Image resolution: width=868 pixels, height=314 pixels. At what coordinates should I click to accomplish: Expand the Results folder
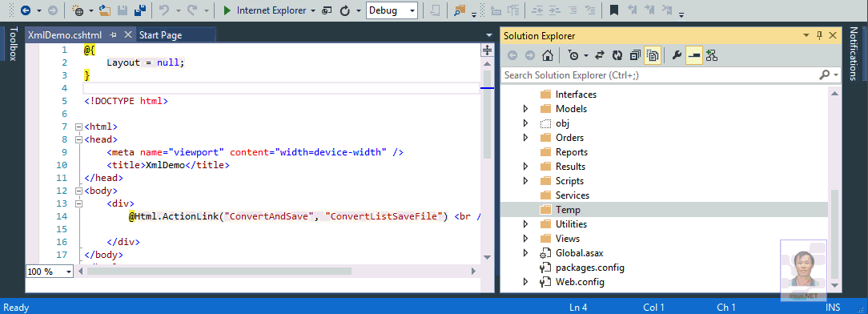(x=526, y=166)
